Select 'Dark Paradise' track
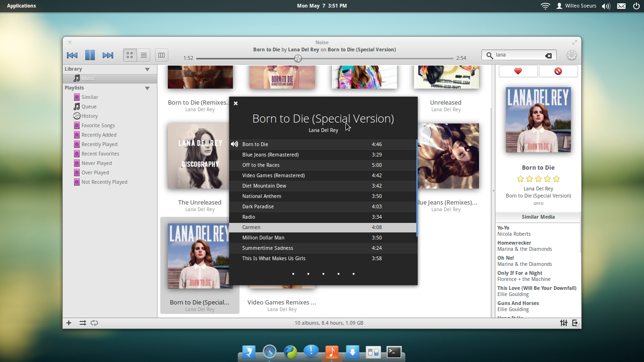The width and height of the screenshot is (644, 362). click(323, 206)
